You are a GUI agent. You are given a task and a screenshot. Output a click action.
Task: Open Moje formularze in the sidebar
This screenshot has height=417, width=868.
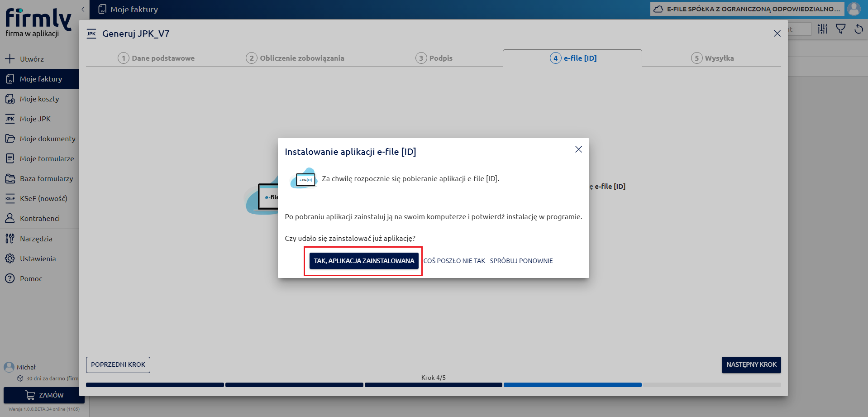(x=40, y=158)
